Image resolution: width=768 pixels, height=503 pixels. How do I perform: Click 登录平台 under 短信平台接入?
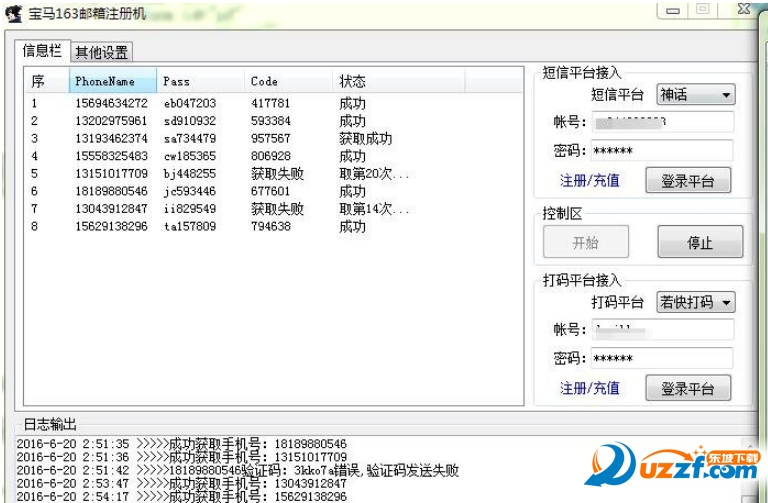tap(688, 181)
